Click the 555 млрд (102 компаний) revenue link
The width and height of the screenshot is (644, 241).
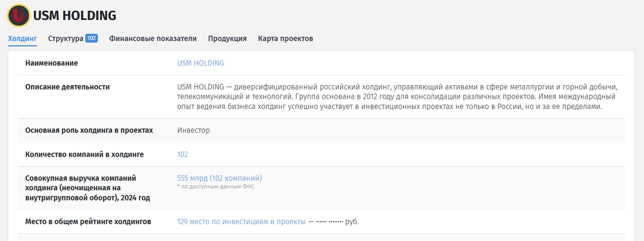(x=220, y=178)
